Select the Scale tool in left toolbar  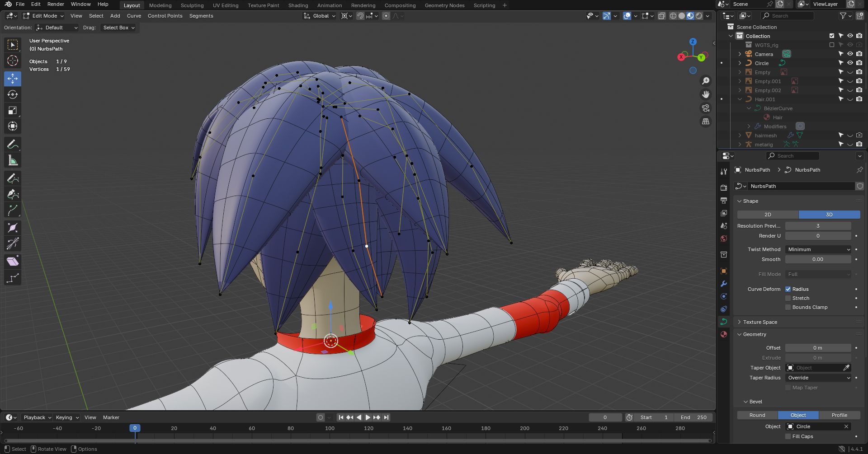(13, 111)
